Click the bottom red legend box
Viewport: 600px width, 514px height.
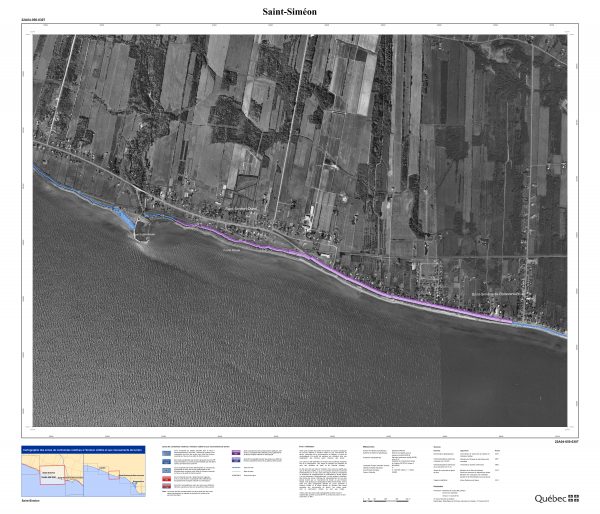(165, 487)
